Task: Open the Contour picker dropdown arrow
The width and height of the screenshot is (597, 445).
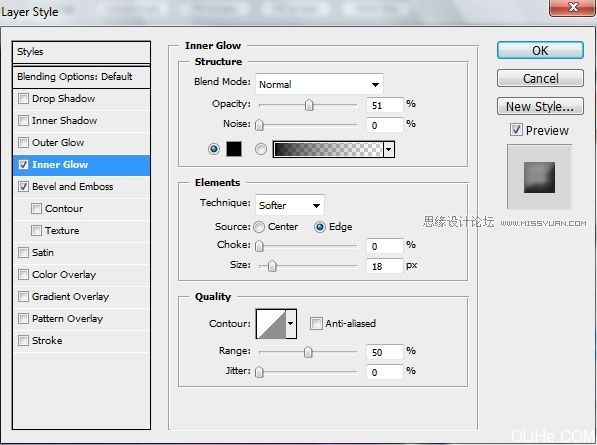Action: click(x=291, y=324)
